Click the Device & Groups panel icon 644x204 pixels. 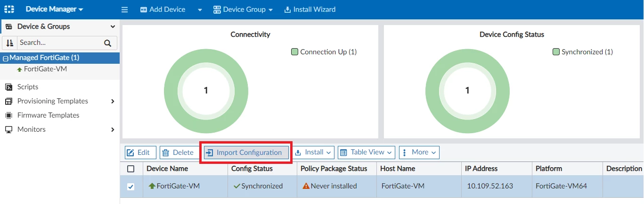point(8,27)
